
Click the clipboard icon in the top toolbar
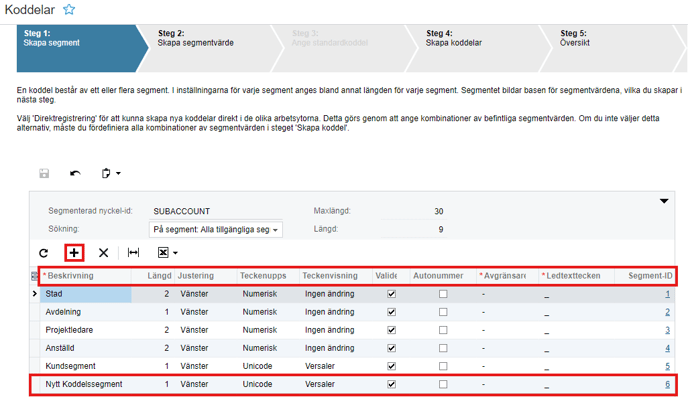coord(106,173)
